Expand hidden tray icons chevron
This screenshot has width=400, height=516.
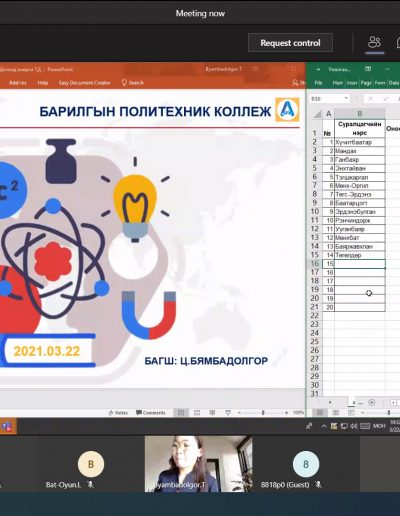(324, 426)
